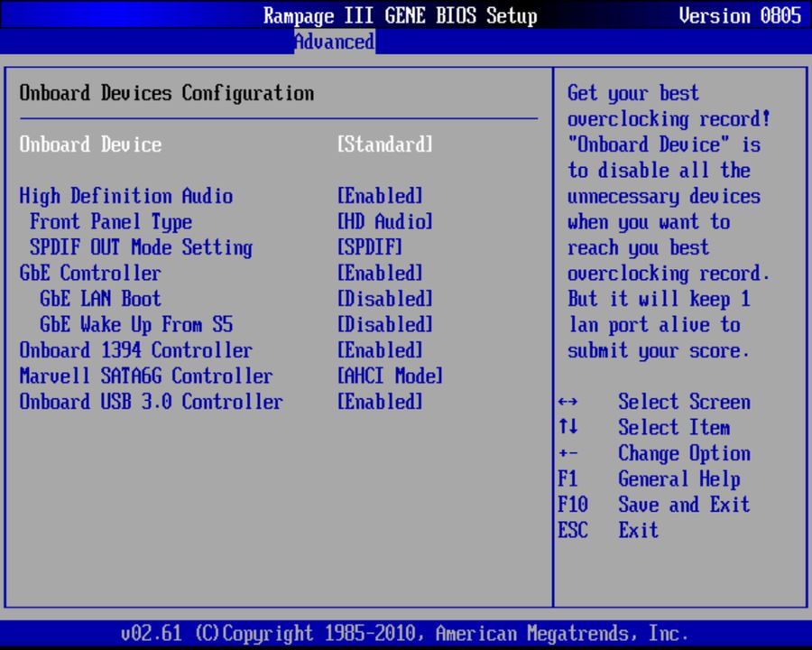Image resolution: width=812 pixels, height=650 pixels.
Task: Toggle GbE LAN Boot [Disabled] value
Action: pos(384,299)
